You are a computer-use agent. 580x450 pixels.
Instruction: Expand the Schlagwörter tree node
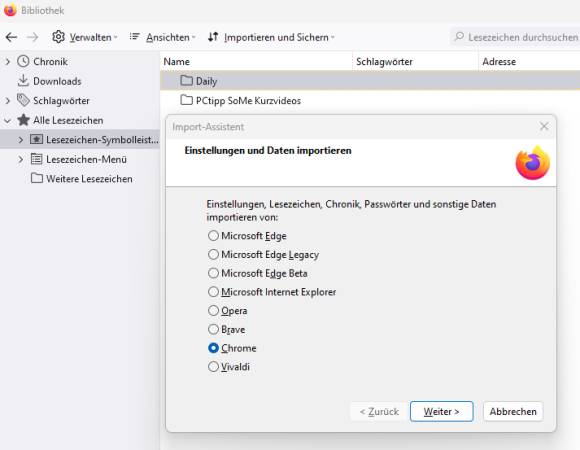(8, 100)
